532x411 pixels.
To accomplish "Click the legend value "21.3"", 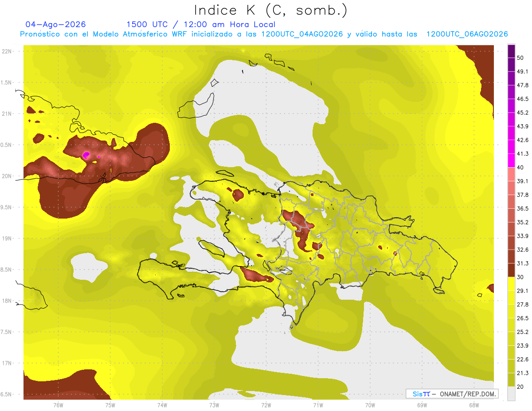I will (523, 373).
